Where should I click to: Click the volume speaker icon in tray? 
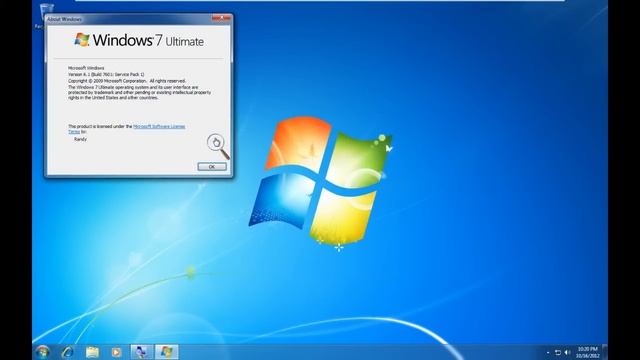click(567, 353)
